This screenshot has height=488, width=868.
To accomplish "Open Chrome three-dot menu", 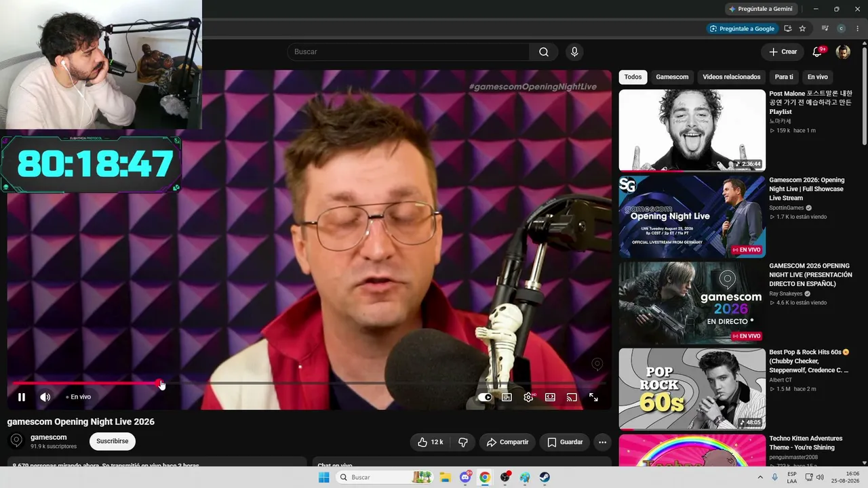I will [858, 28].
